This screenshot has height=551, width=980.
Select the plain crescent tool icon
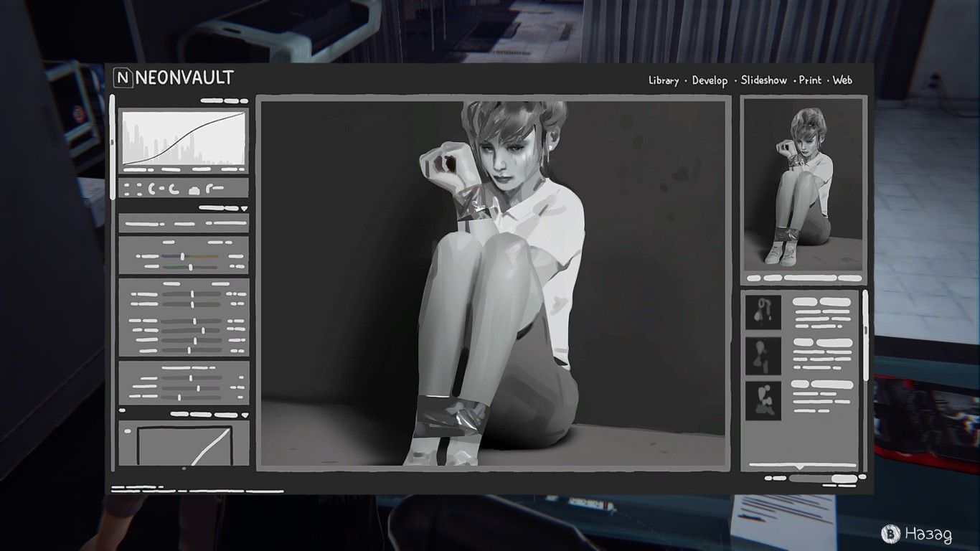[174, 189]
